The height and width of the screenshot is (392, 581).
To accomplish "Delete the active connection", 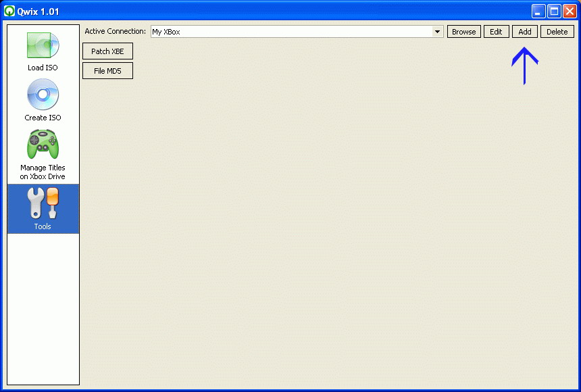I will [557, 32].
